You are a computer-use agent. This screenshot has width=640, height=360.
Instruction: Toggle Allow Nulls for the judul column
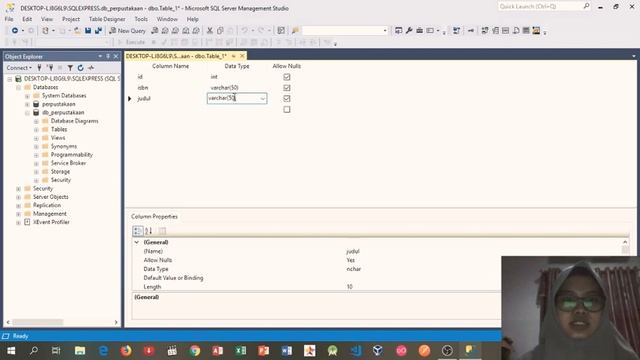point(287,98)
